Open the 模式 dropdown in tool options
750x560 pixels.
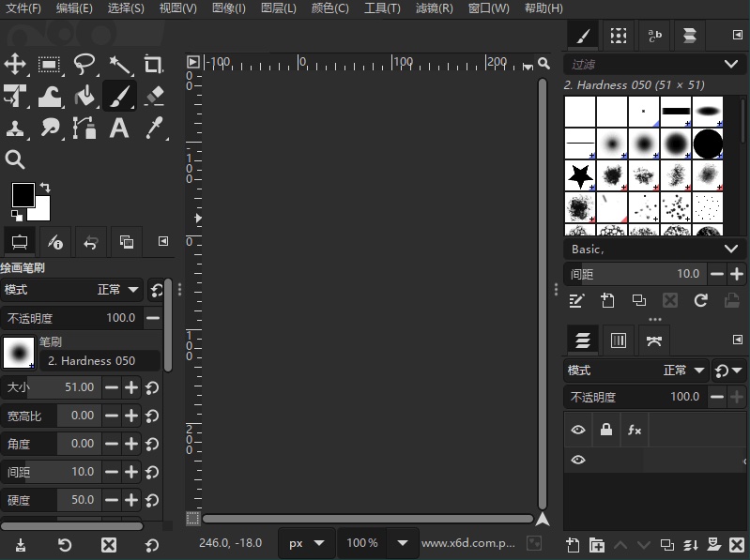click(119, 290)
